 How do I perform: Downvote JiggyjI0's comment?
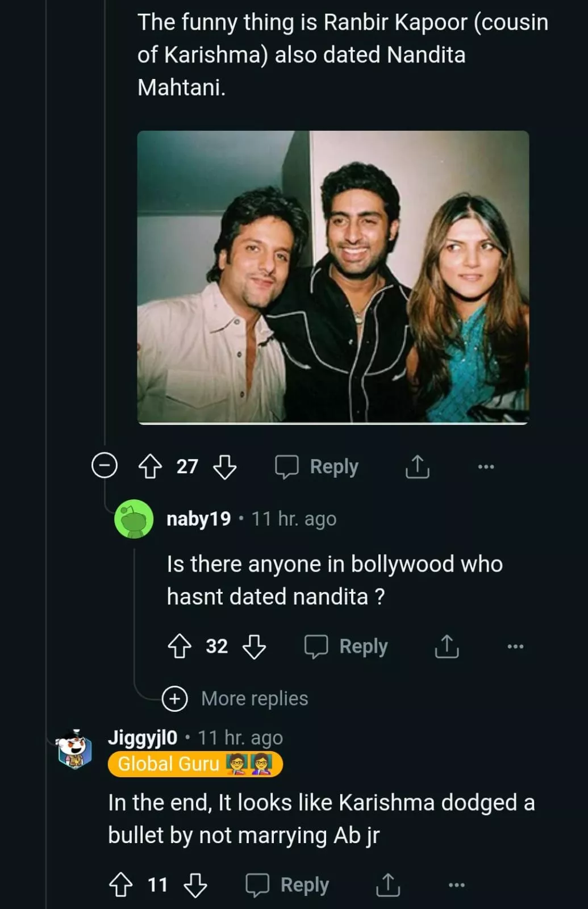(195, 885)
